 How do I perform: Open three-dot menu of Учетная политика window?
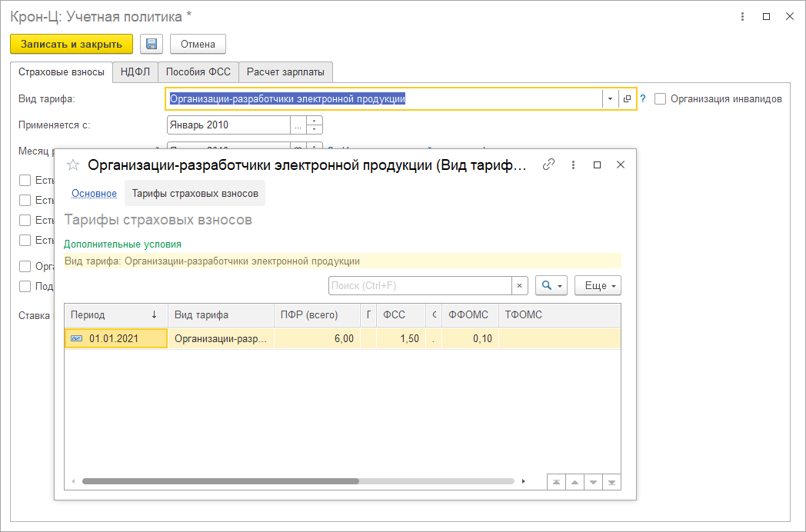(742, 16)
